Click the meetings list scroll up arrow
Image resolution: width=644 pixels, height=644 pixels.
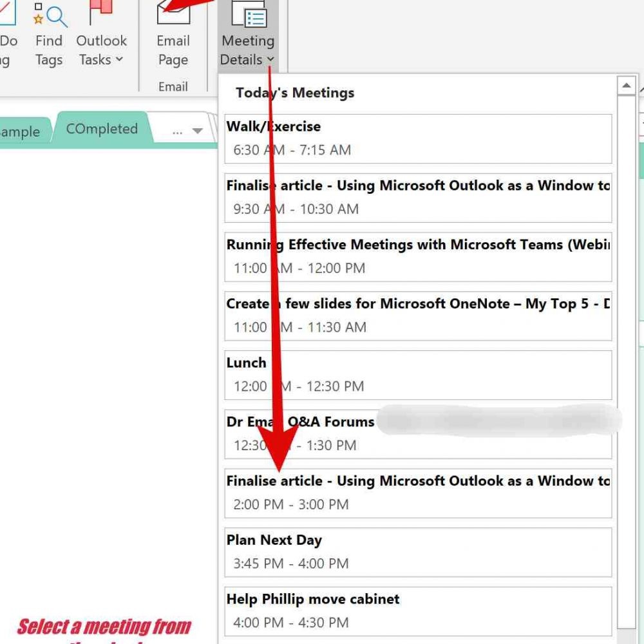tap(627, 86)
